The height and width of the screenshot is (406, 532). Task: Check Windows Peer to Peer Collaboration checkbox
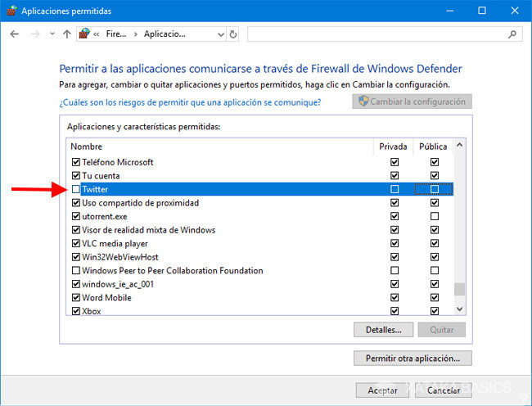click(76, 271)
